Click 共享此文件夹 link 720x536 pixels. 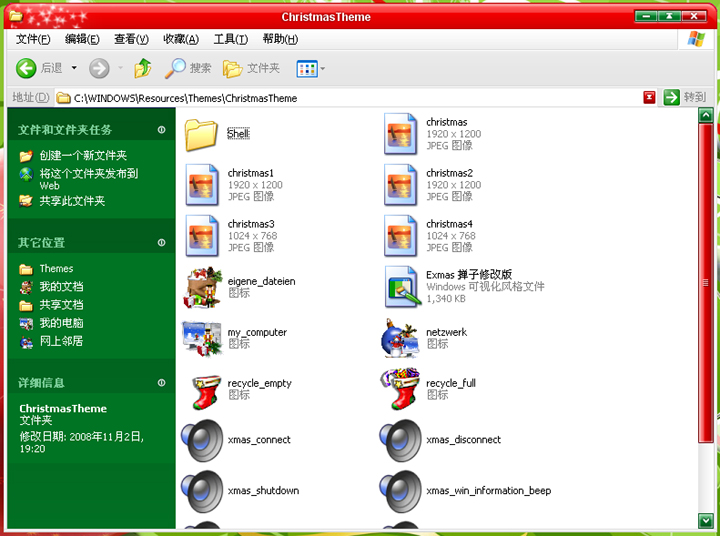click(x=72, y=201)
